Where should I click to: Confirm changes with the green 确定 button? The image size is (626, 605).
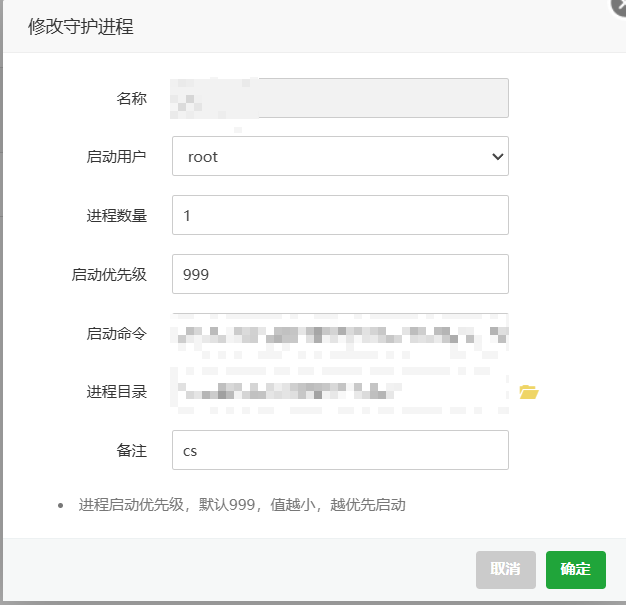(575, 569)
